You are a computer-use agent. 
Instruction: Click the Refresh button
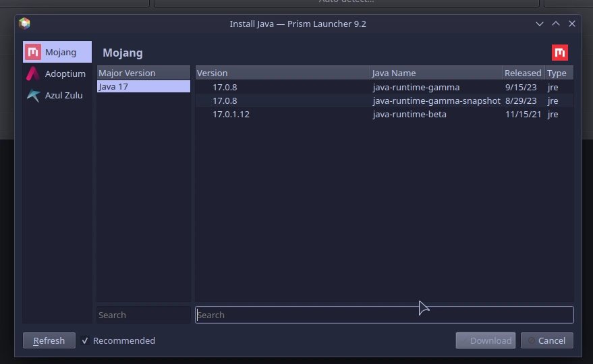[49, 340]
